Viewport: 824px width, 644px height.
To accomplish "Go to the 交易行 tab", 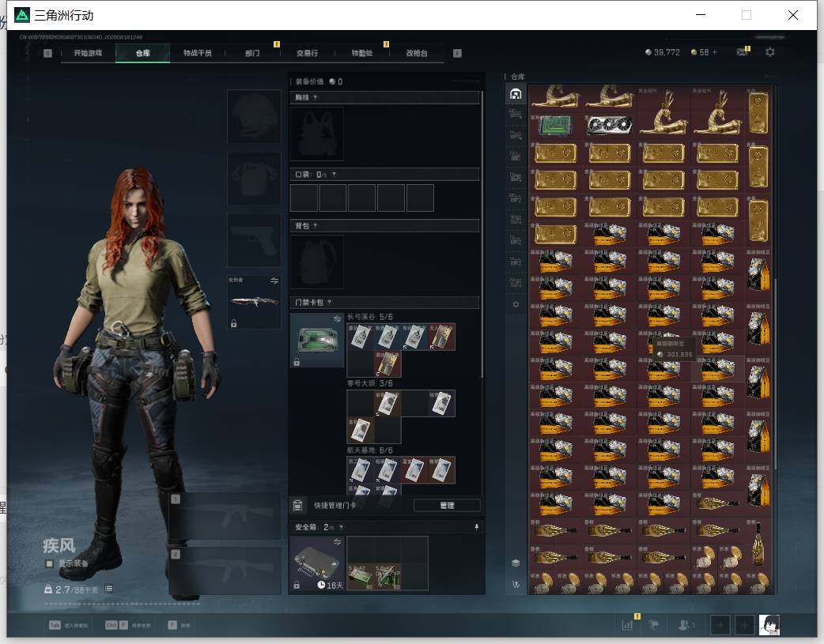I will coord(307,53).
